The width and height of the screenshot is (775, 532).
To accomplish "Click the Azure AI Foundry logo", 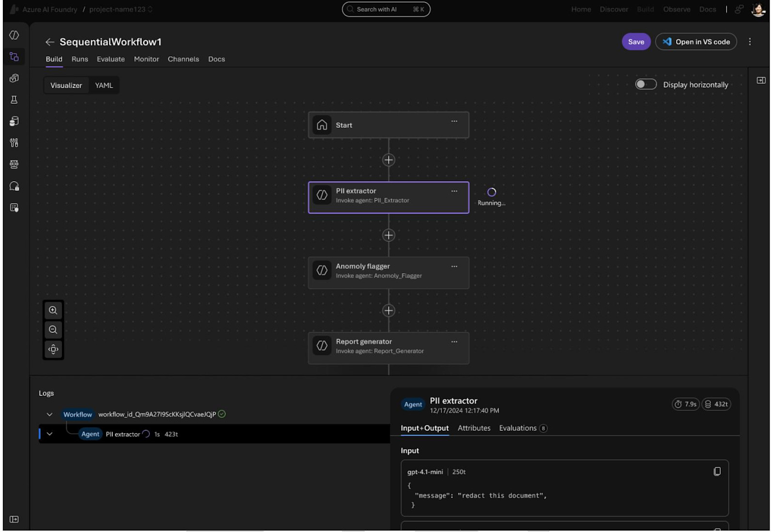I will click(15, 9).
